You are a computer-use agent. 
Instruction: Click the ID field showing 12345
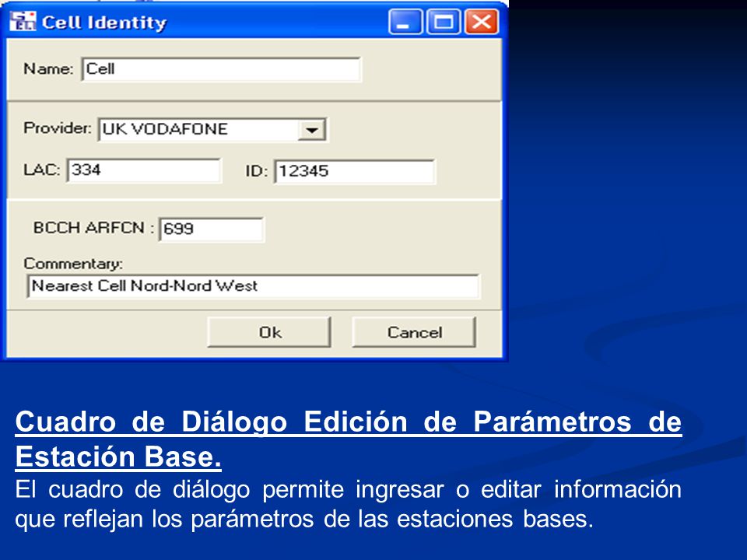pyautogui.click(x=355, y=171)
